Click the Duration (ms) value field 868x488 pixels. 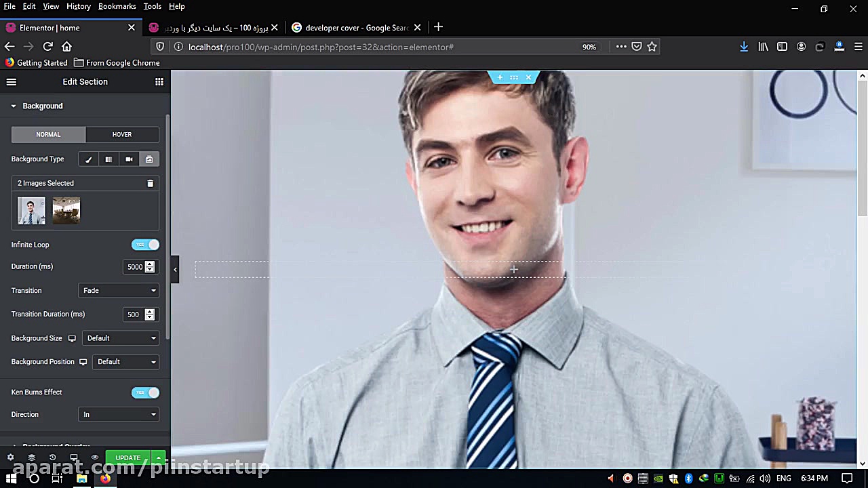click(134, 267)
